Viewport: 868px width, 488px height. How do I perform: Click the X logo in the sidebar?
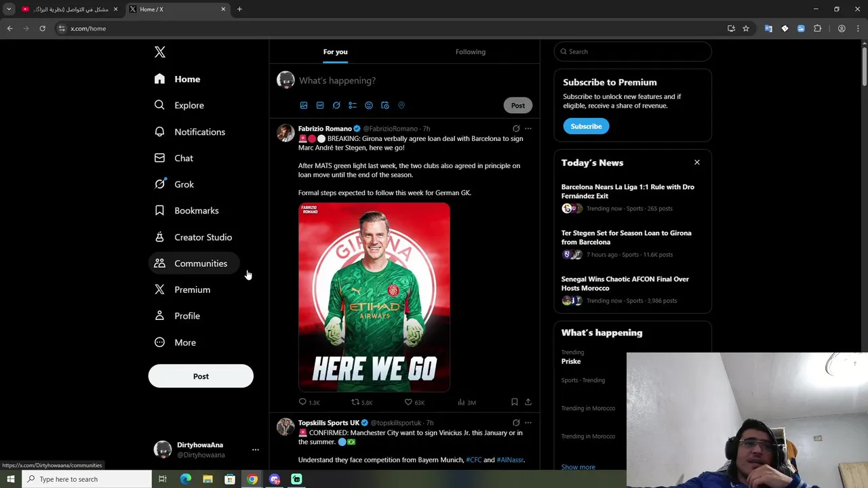tap(160, 52)
